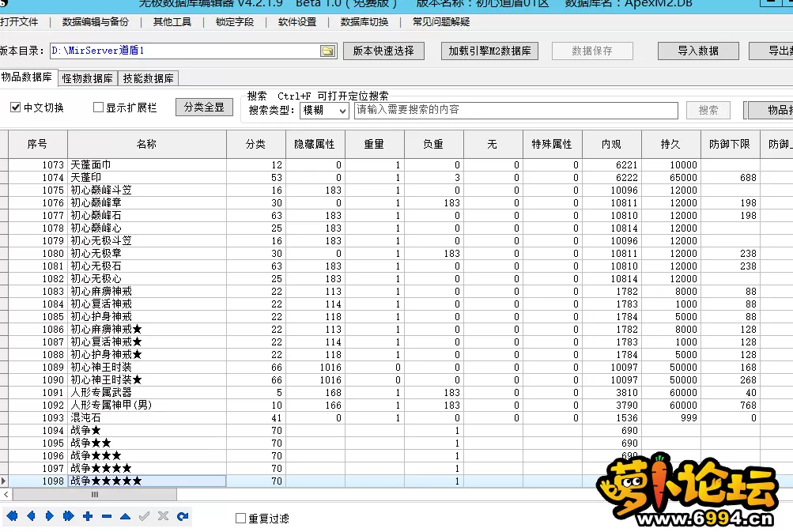
Task: Post edit with checkmark icon
Action: click(x=144, y=516)
